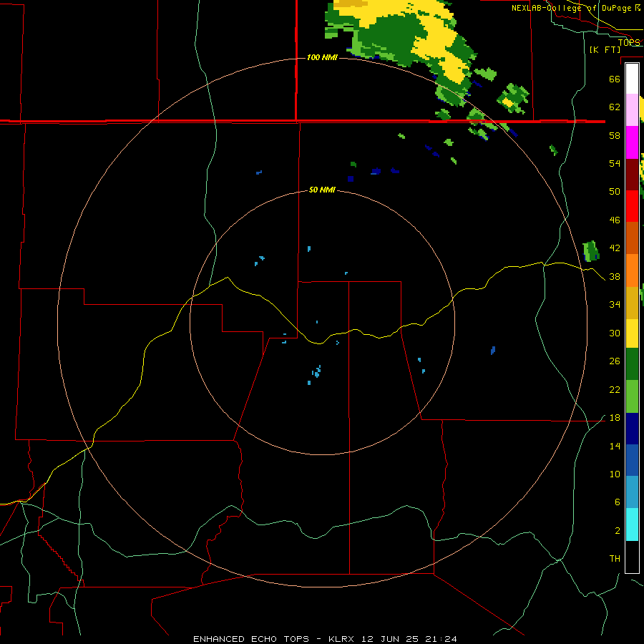This screenshot has width=644, height=644.
Task: Click the 58 legend value
Action: (615, 135)
